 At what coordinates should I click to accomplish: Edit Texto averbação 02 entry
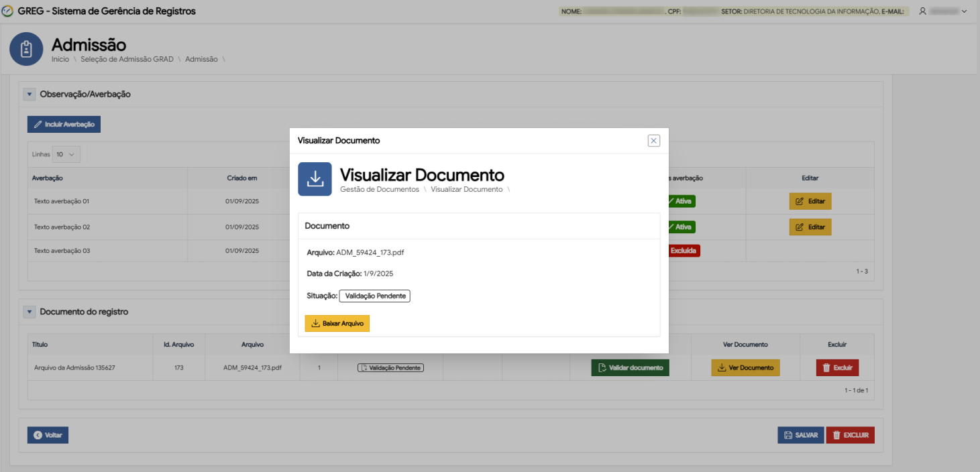tap(810, 227)
